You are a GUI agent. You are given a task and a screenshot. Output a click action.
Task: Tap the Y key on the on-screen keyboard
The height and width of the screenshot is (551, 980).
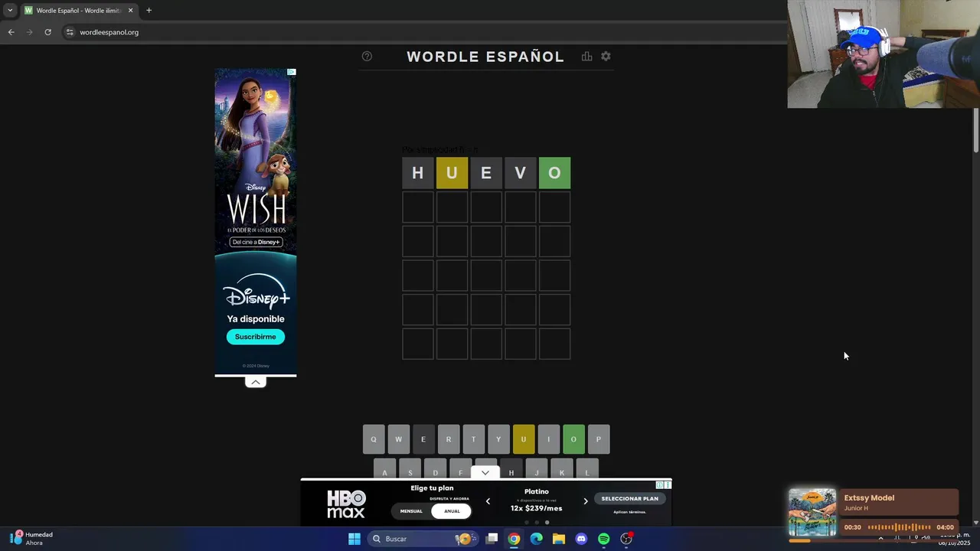[x=498, y=439]
